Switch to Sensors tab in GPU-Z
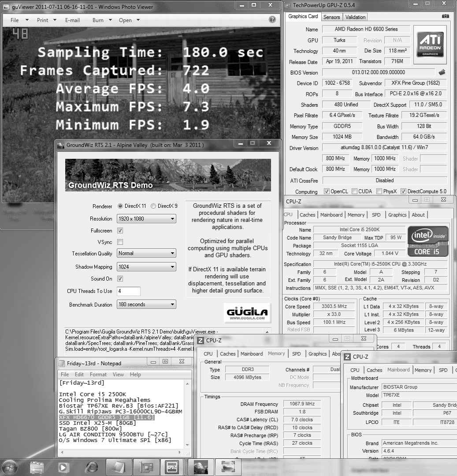Screen dimensions: 457x476 pos(331,17)
